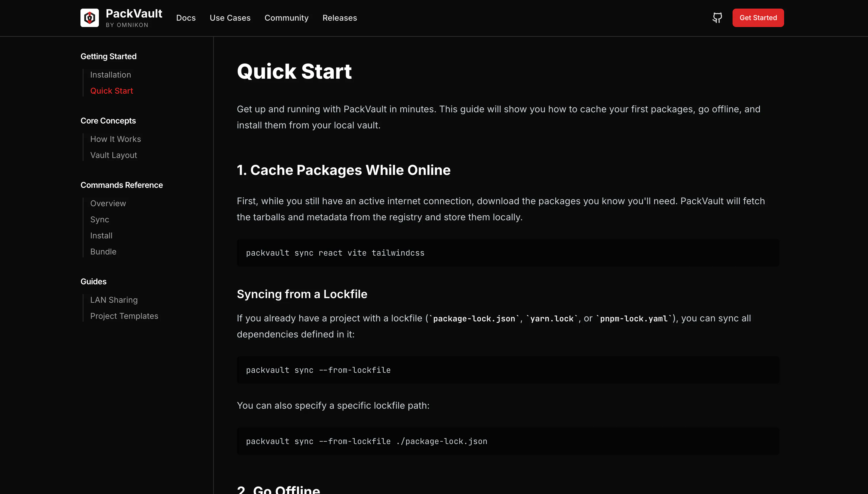Click the packvault sync --from-lockfile code block
Screen dimensions: 868x494
[508, 370]
